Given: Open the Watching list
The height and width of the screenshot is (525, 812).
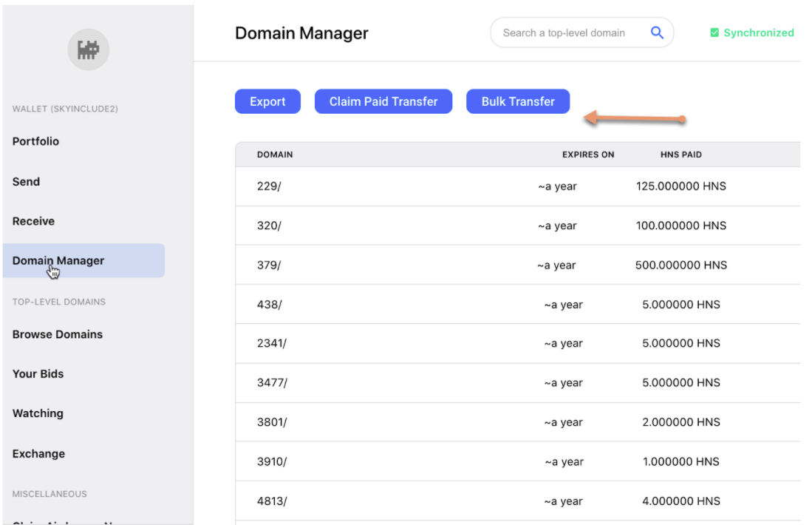Looking at the screenshot, I should coord(37,413).
